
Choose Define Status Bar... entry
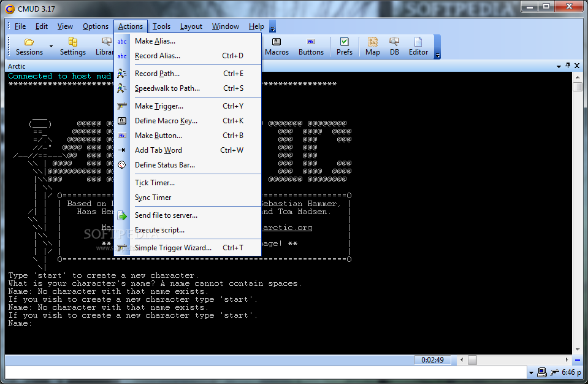click(x=188, y=164)
